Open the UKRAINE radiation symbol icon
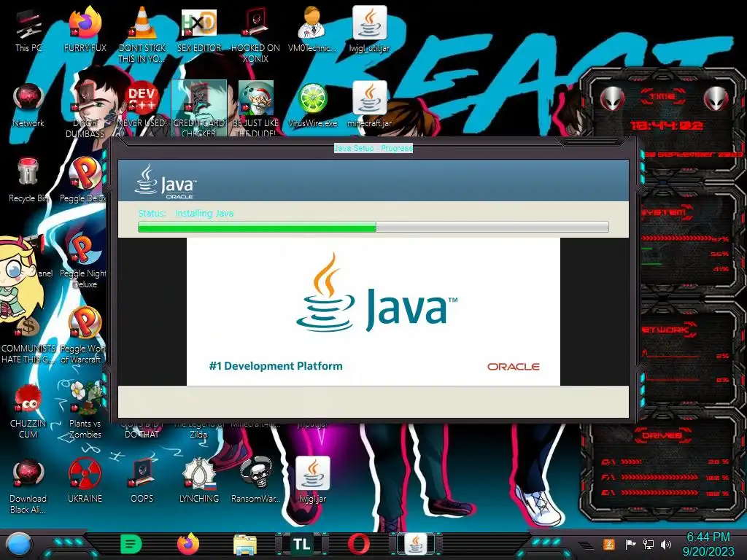This screenshot has height=560, width=747. (x=85, y=481)
